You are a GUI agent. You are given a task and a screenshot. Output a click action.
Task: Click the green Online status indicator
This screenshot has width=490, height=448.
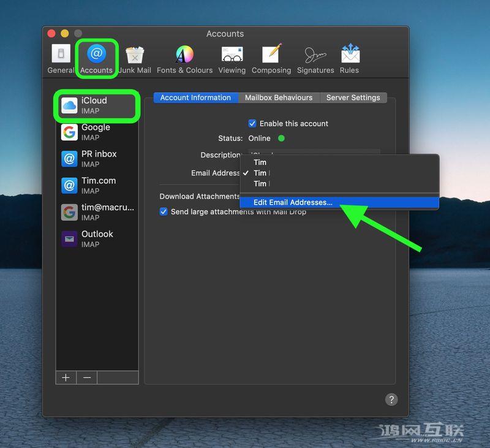(x=281, y=139)
